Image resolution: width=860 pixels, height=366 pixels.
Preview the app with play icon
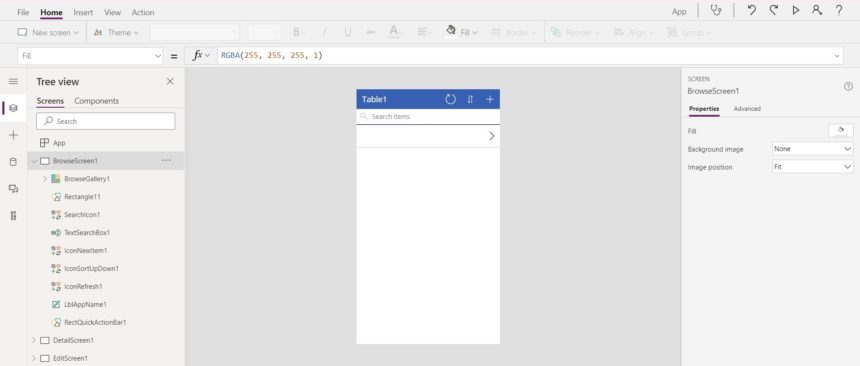tap(795, 10)
